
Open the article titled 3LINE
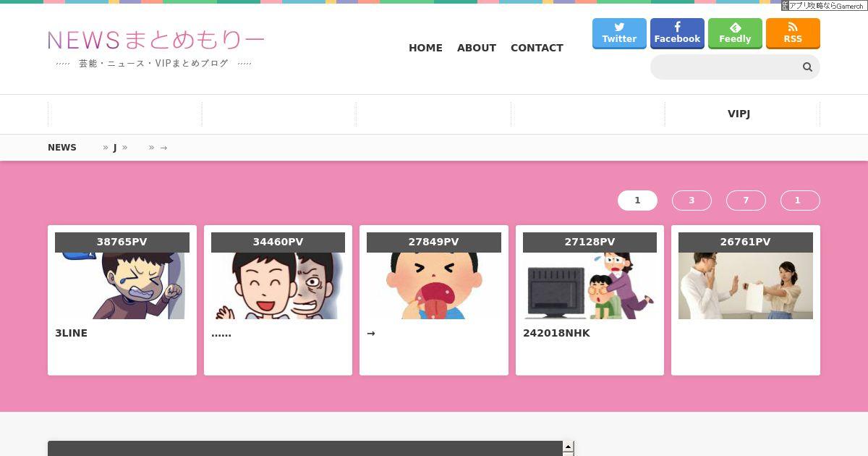coord(71,334)
